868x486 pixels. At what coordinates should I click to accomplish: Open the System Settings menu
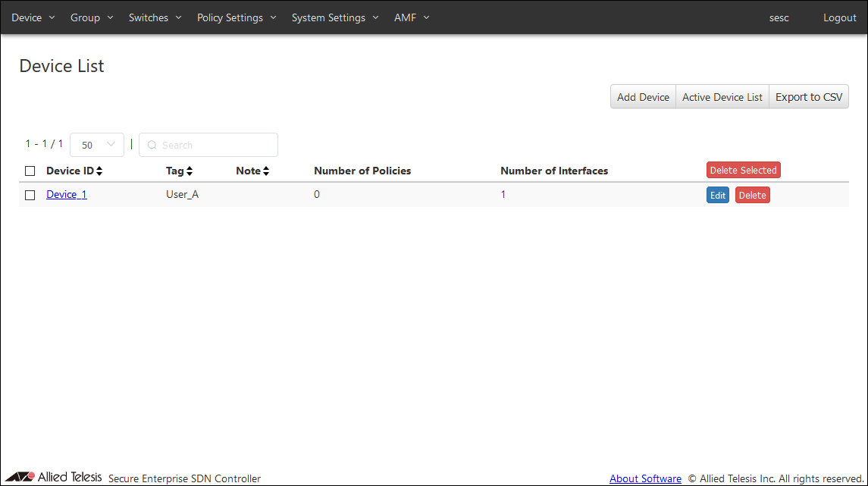(x=335, y=17)
